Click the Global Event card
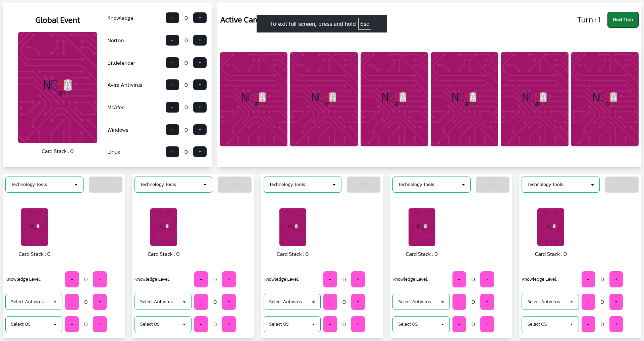 [58, 87]
